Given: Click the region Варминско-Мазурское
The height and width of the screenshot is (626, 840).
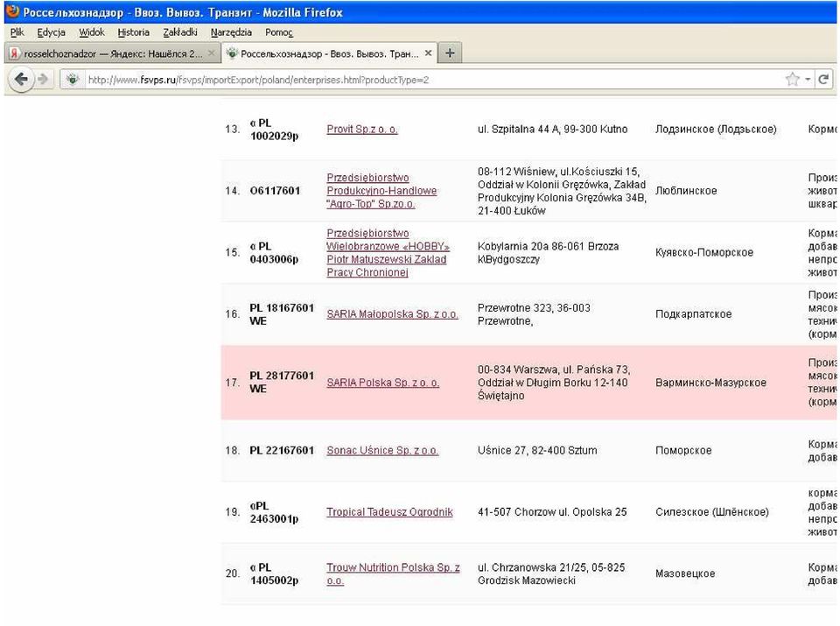Looking at the screenshot, I should point(710,383).
